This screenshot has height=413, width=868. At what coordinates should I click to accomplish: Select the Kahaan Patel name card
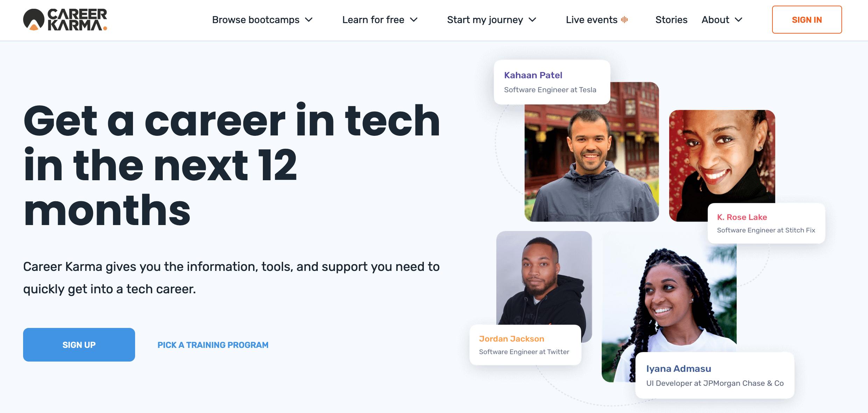552,82
